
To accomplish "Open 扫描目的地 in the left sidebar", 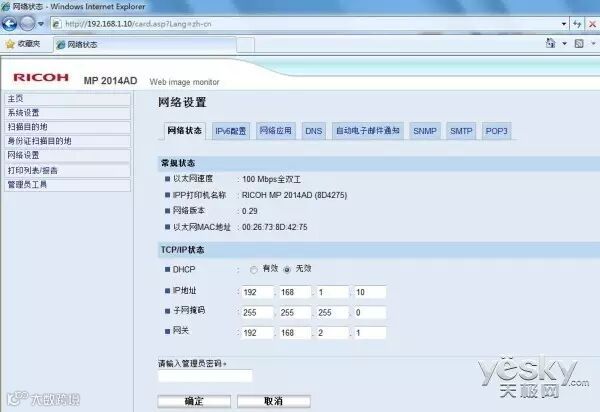I will pos(67,127).
